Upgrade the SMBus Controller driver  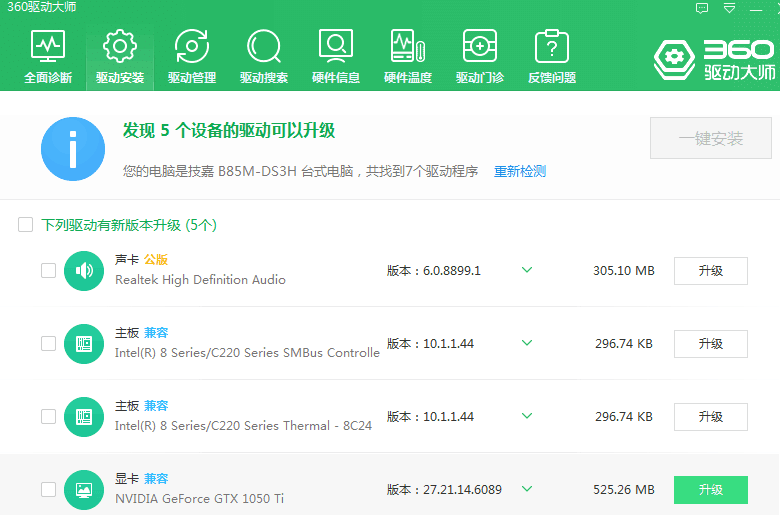pyautogui.click(x=711, y=344)
